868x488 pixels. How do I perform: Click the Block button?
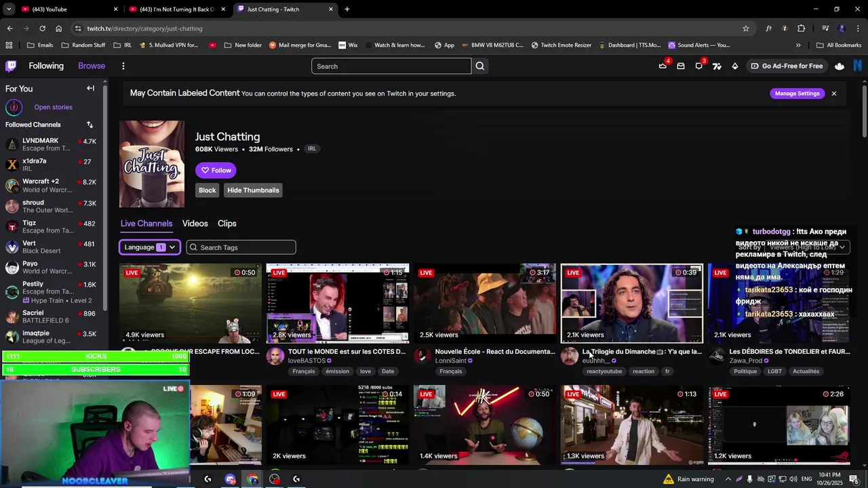click(x=208, y=190)
